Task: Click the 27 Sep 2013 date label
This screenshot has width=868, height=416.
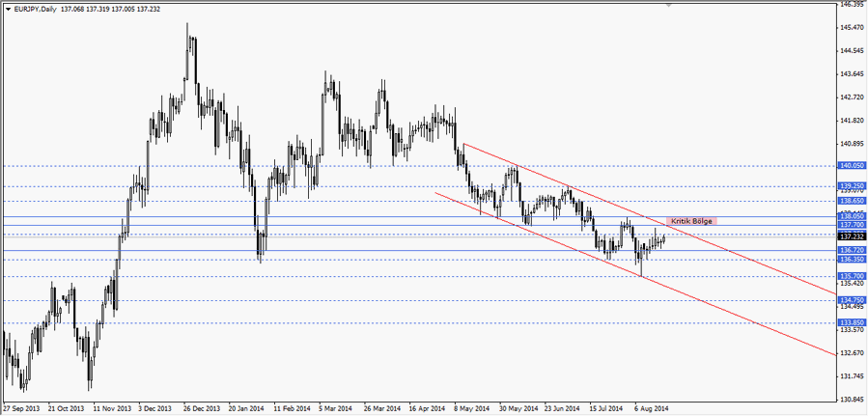Action: click(x=20, y=409)
